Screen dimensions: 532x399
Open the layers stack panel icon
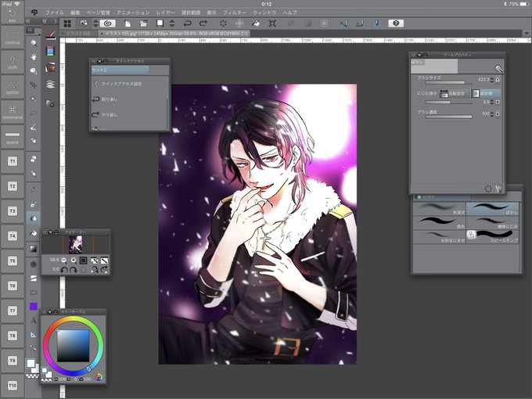pyautogui.click(x=50, y=84)
